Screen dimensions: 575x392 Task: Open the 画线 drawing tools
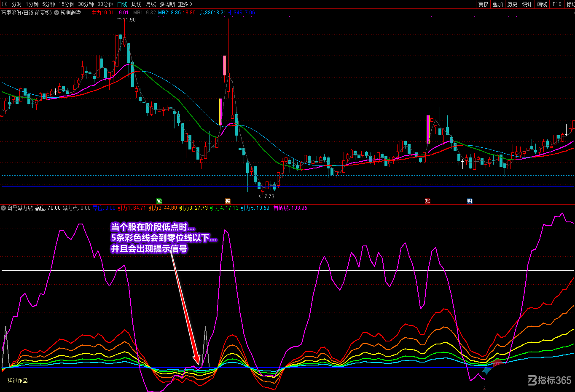542,4
